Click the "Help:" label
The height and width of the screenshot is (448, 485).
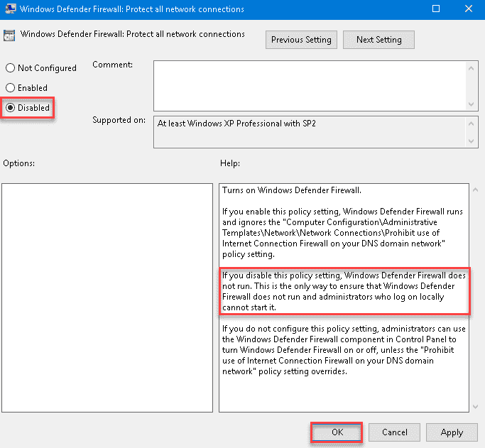(230, 163)
